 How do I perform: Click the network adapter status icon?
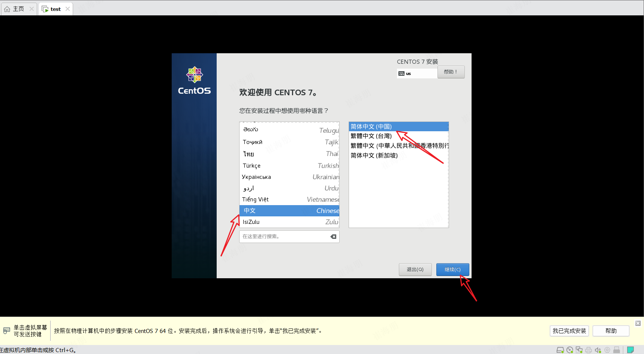579,350
